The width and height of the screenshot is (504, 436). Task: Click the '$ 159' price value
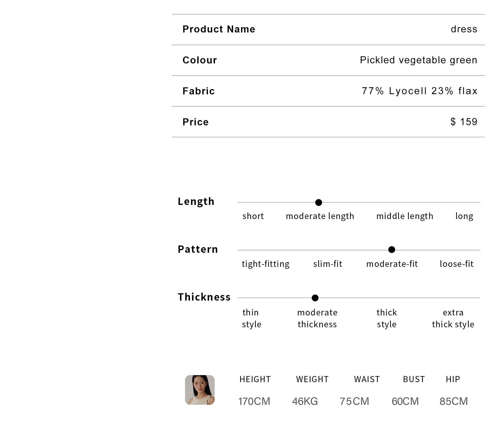[x=464, y=122]
